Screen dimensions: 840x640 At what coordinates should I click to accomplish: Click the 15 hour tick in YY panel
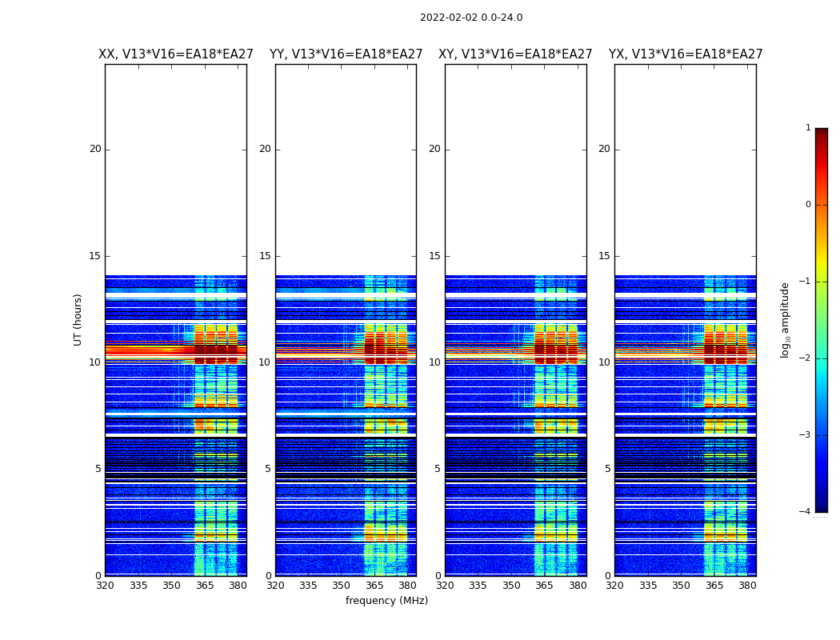[x=265, y=256]
